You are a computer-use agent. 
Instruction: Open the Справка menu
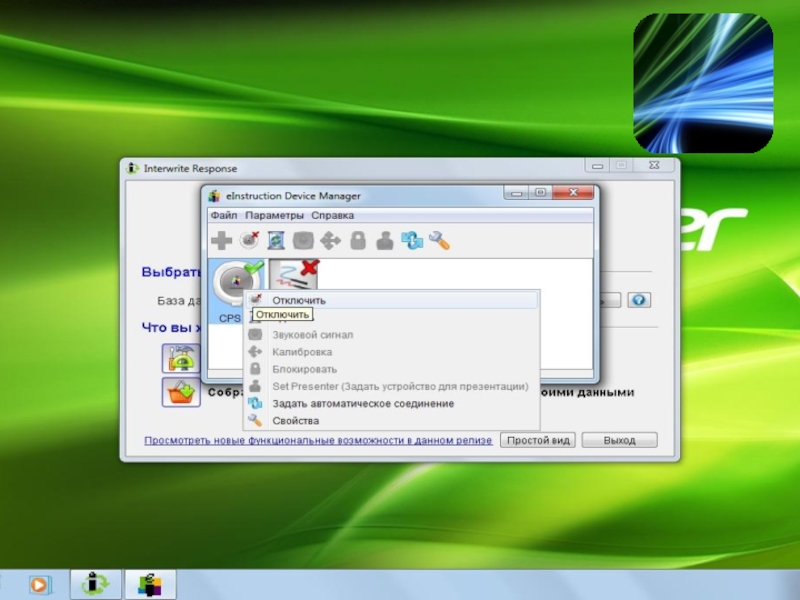332,215
